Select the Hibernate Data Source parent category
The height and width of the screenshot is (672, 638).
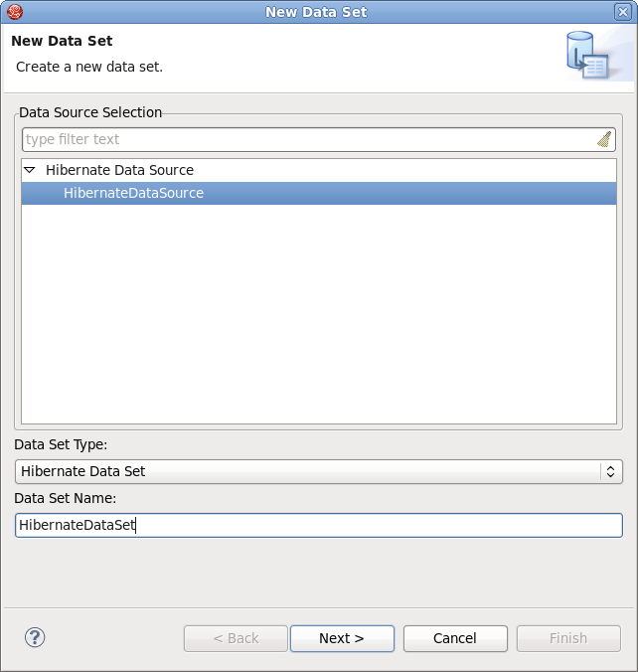point(119,170)
